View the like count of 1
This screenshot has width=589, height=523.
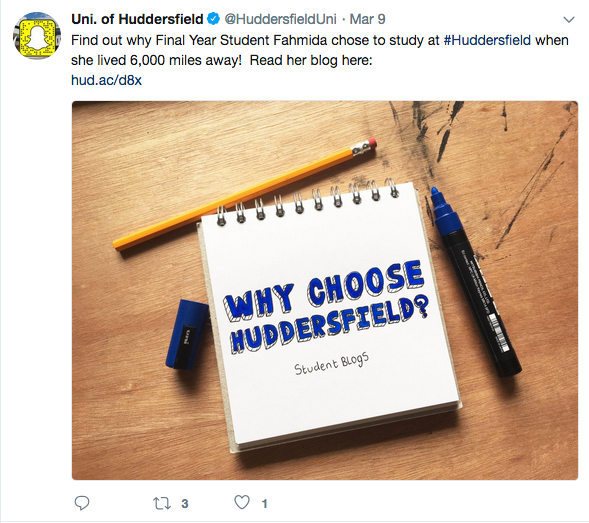coord(264,503)
